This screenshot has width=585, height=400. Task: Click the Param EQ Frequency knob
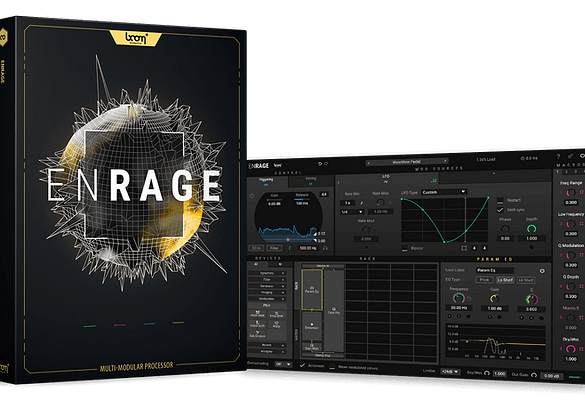coord(458,298)
